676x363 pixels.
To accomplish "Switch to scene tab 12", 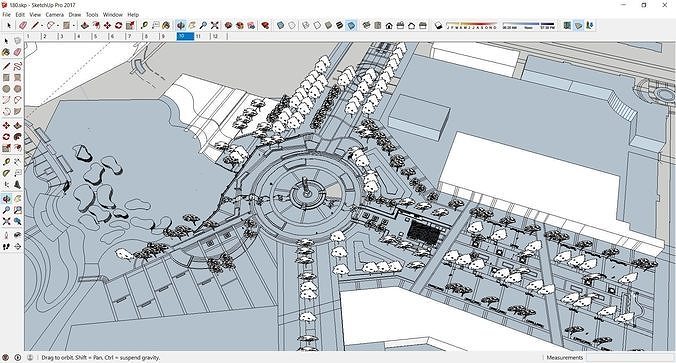I will click(x=219, y=36).
